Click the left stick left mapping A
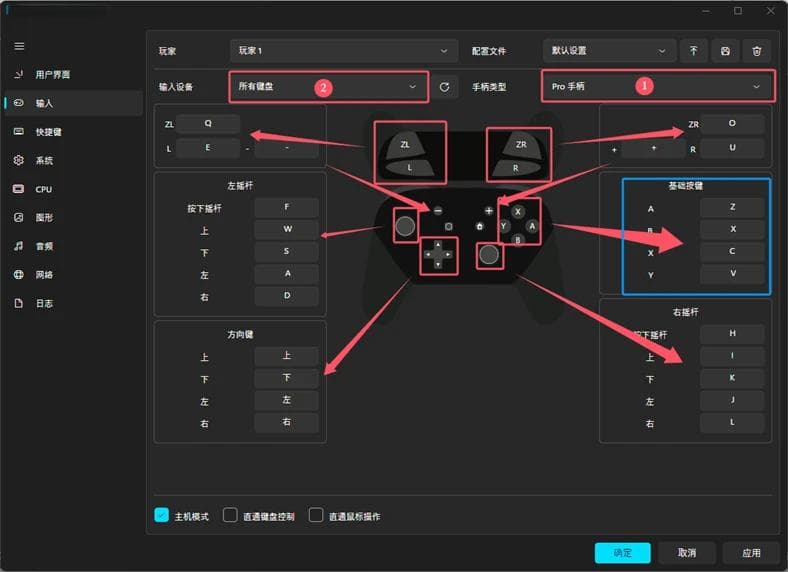 [286, 273]
